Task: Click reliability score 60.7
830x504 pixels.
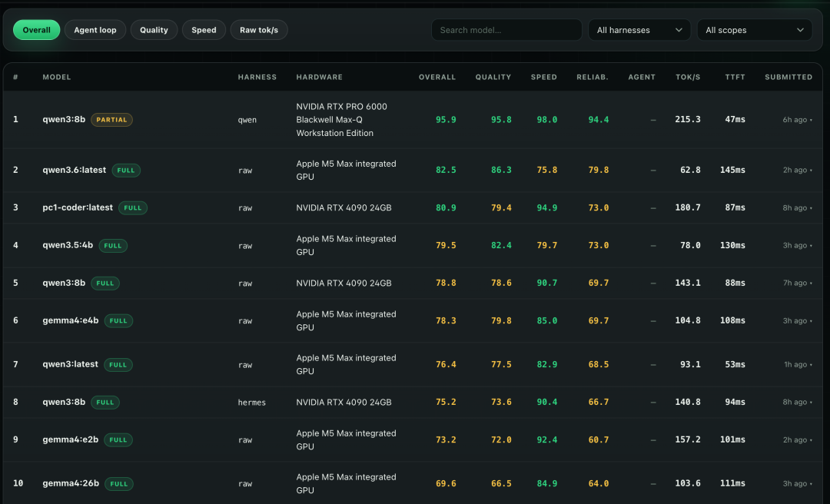Action: (x=599, y=439)
